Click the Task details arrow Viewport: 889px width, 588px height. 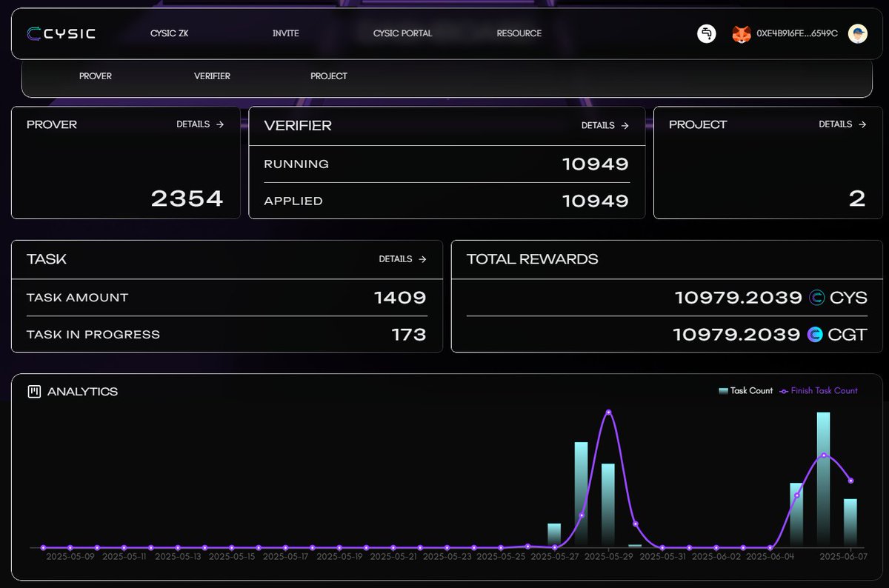click(422, 259)
